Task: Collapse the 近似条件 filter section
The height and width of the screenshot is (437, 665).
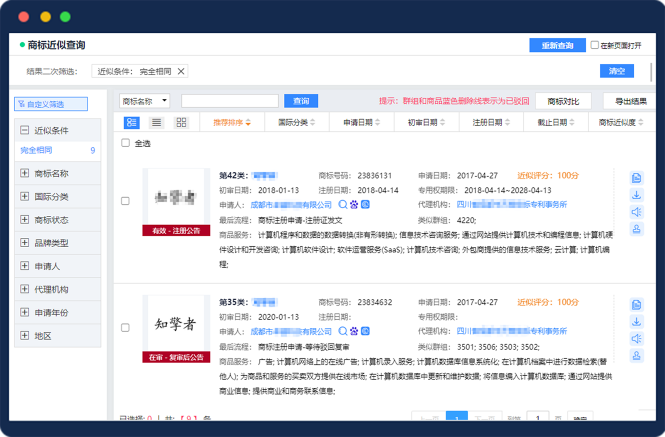Action: coord(25,130)
